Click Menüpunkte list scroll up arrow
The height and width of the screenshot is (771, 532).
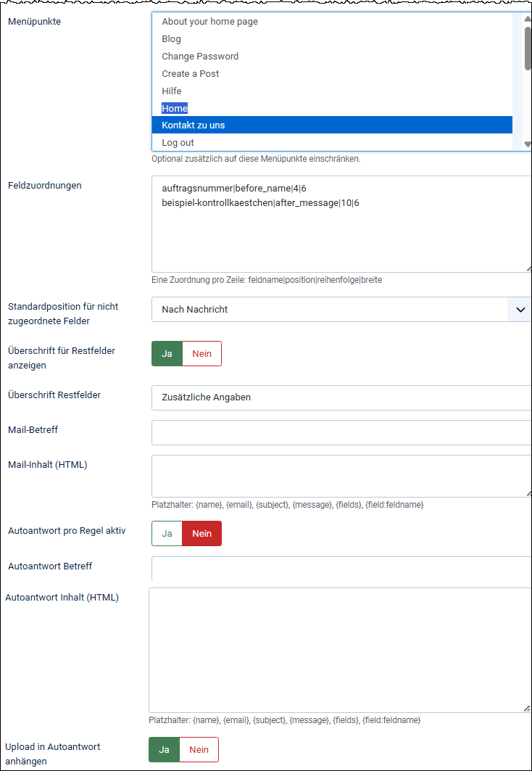[x=528, y=18]
